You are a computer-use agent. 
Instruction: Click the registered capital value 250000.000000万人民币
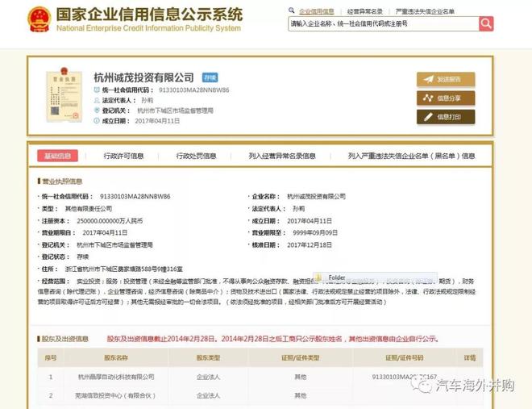click(110, 221)
